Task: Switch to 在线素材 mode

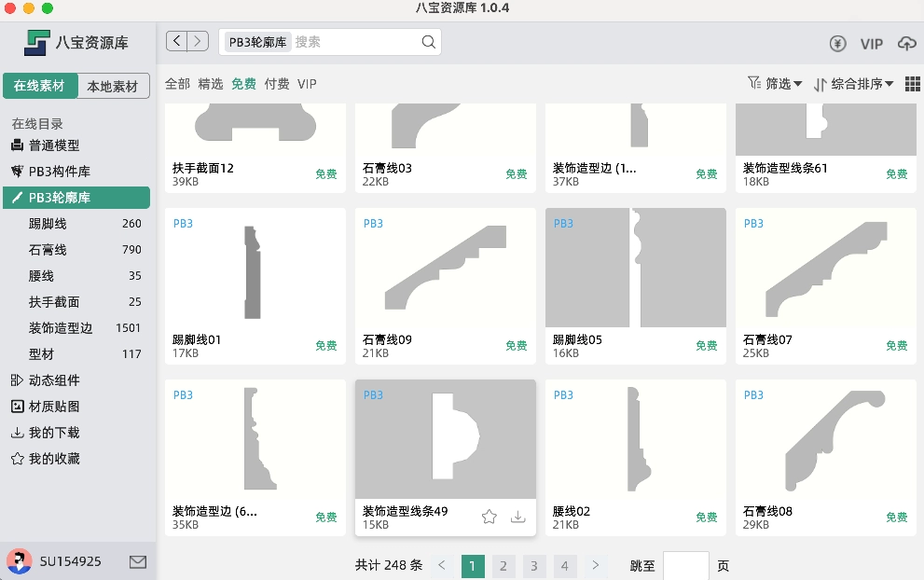Action: pyautogui.click(x=39, y=87)
